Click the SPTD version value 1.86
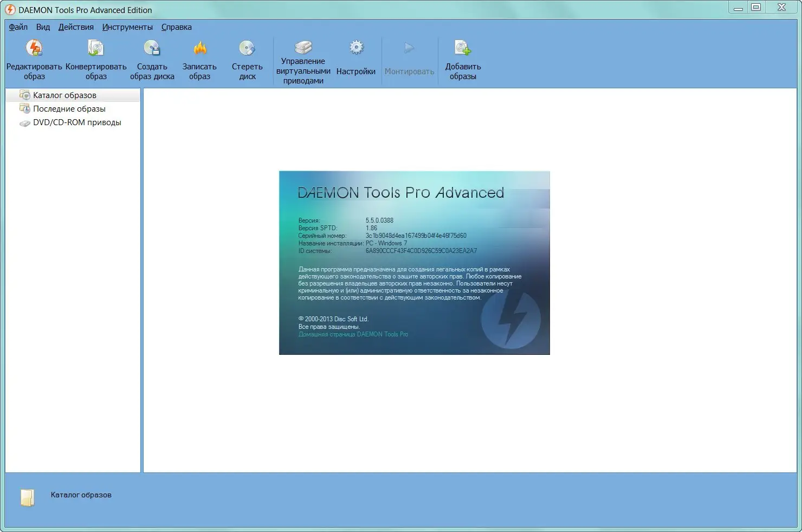The height and width of the screenshot is (532, 802). [x=371, y=228]
